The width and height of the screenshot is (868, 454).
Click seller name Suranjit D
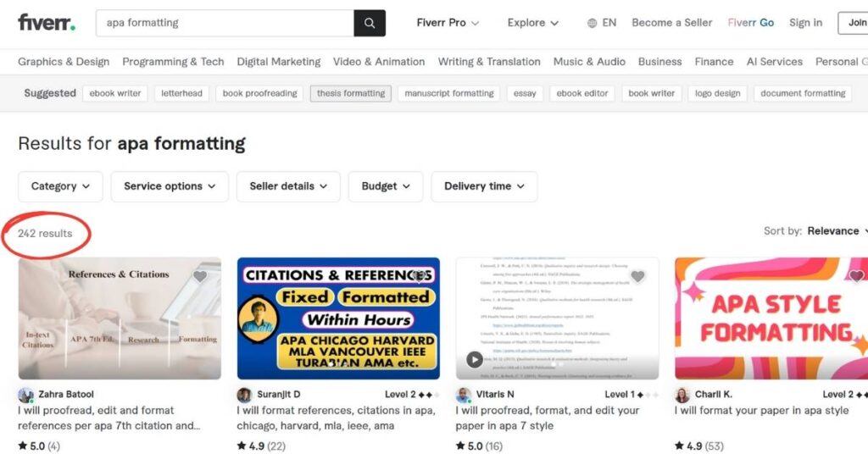[278, 394]
